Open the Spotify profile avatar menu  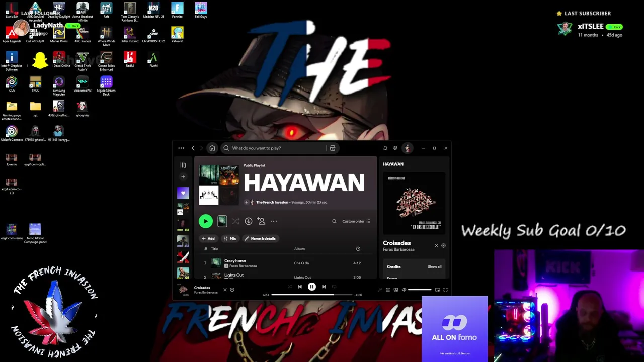407,148
